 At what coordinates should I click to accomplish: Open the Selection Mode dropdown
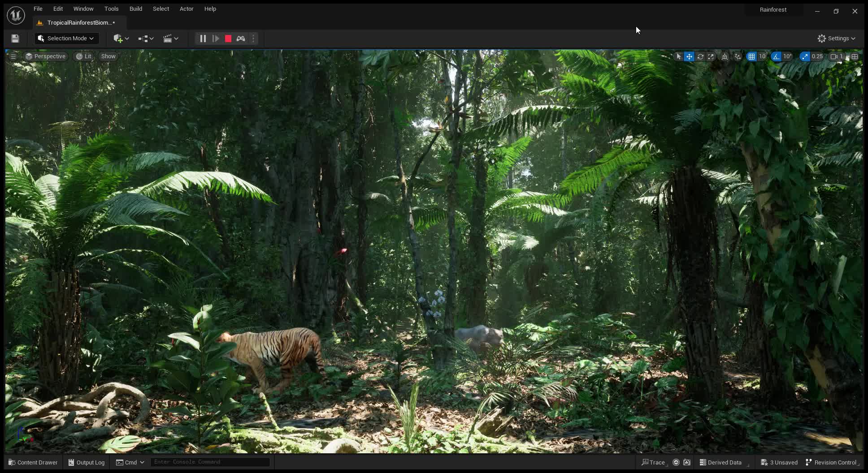(x=66, y=38)
